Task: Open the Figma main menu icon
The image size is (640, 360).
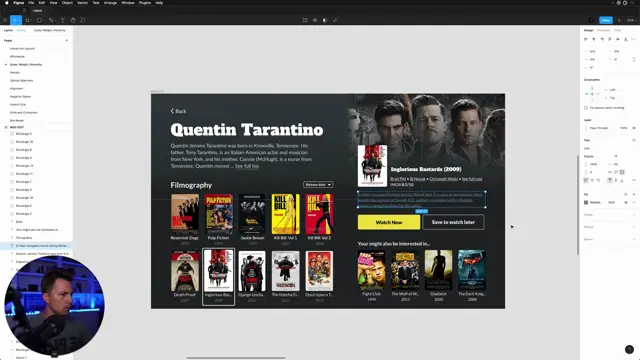Action: point(5,20)
